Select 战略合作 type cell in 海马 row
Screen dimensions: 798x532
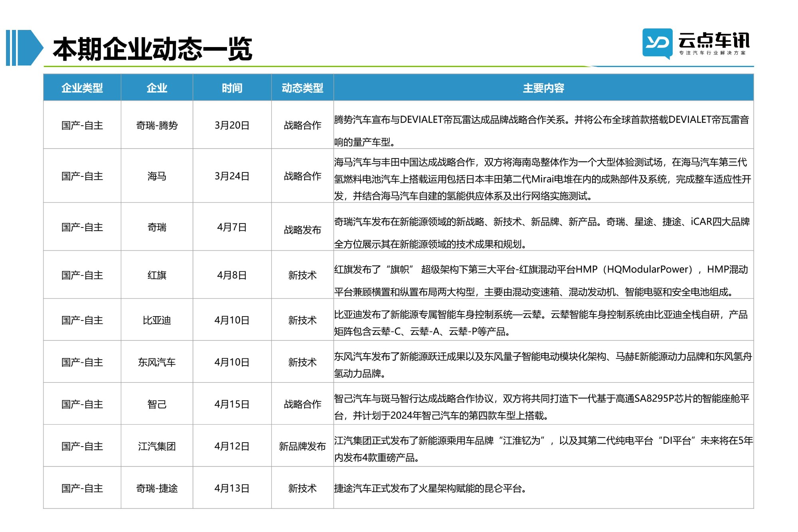pos(302,176)
